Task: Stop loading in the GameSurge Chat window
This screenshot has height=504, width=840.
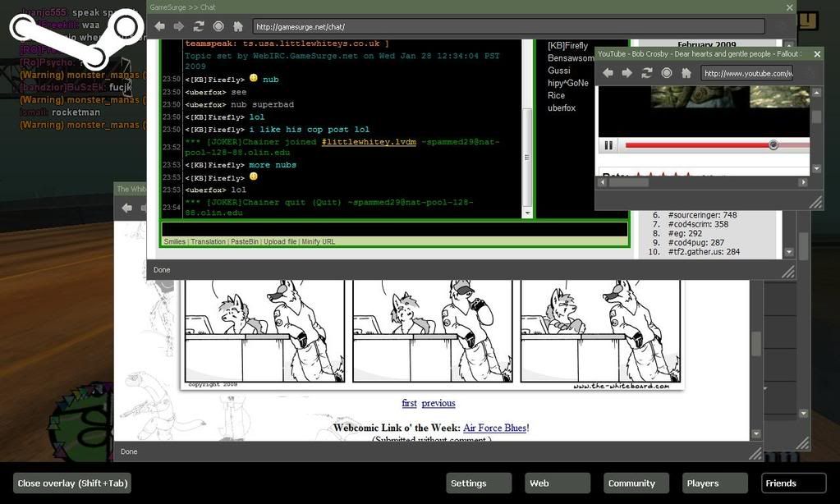Action: (218, 26)
